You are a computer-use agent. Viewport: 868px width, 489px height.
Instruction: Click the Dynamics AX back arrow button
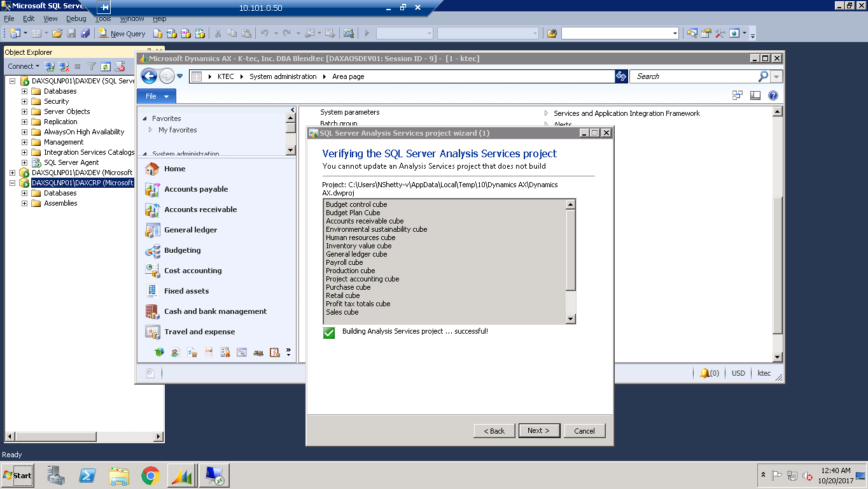[149, 76]
